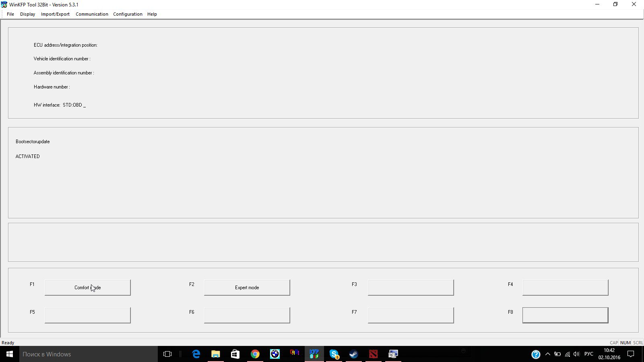
Task: Open the Action Center notifications icon
Action: tap(631, 354)
